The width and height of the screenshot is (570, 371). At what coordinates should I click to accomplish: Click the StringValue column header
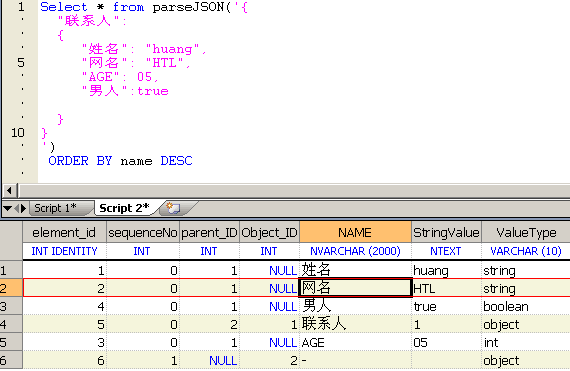pyautogui.click(x=446, y=232)
